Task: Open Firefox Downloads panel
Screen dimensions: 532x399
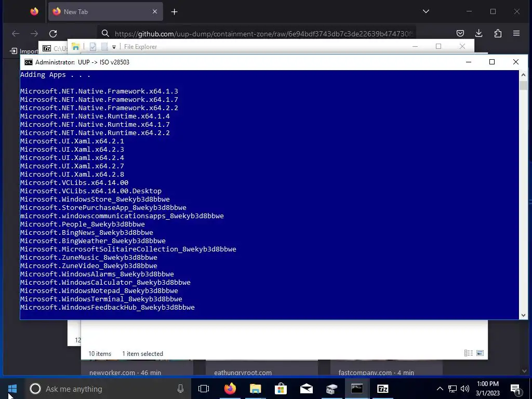Action: pos(478,33)
